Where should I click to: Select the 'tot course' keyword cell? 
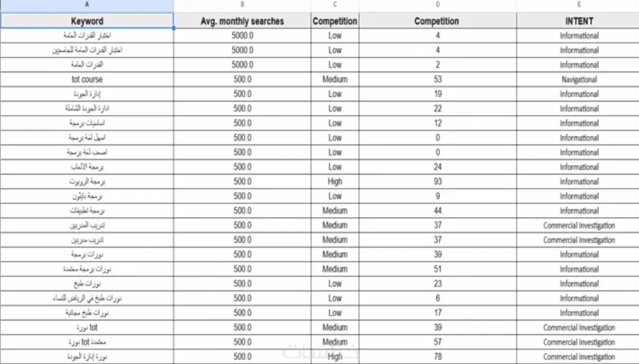pos(87,79)
